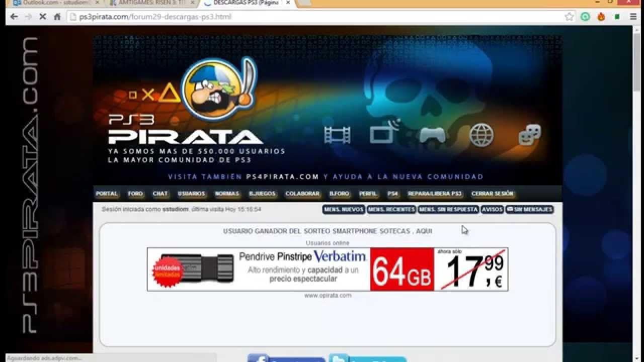Click the TV broadcast icon in banner

click(384, 133)
